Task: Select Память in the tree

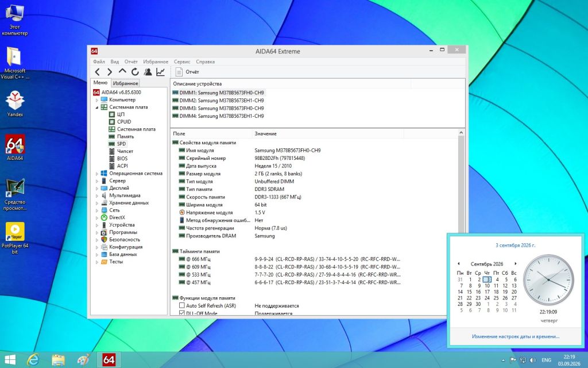Action: point(125,136)
